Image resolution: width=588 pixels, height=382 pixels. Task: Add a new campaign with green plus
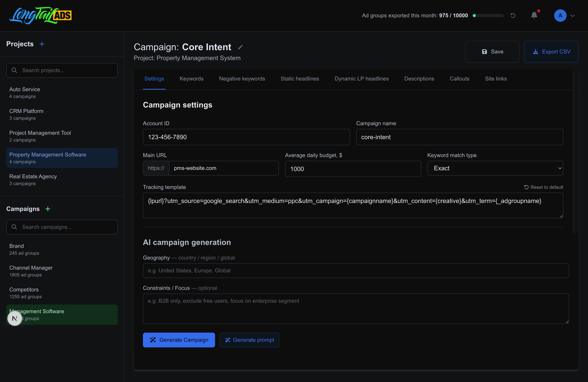tap(48, 209)
